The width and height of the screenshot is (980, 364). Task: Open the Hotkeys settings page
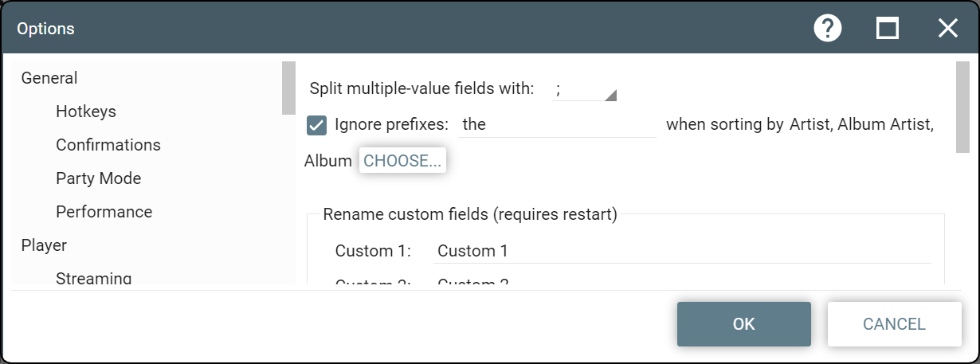[x=86, y=112]
